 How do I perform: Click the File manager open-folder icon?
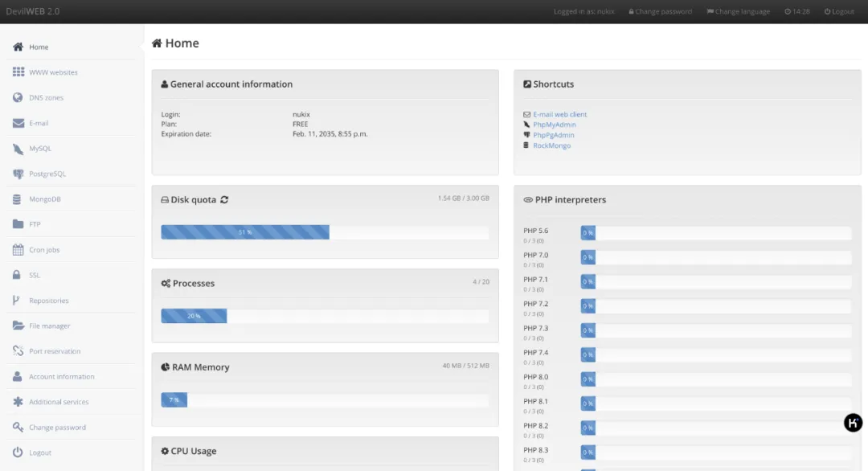[x=18, y=326]
